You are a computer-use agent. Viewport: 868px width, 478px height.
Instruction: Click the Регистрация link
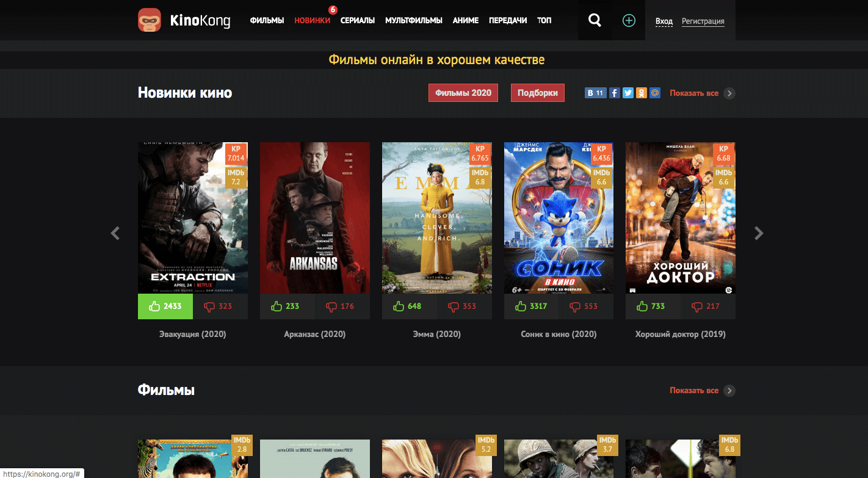(703, 21)
